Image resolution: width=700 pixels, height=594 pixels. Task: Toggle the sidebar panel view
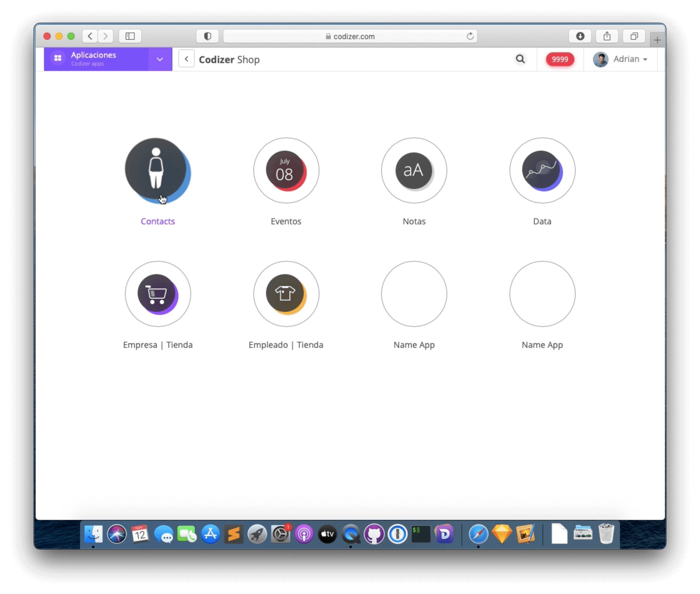pyautogui.click(x=129, y=37)
